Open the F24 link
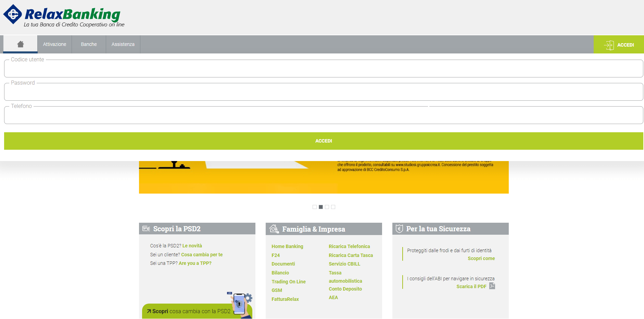Image resolution: width=644 pixels, height=319 pixels. click(276, 255)
